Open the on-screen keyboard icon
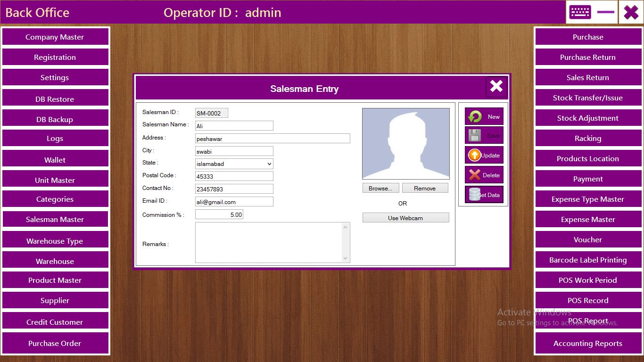 [580, 12]
